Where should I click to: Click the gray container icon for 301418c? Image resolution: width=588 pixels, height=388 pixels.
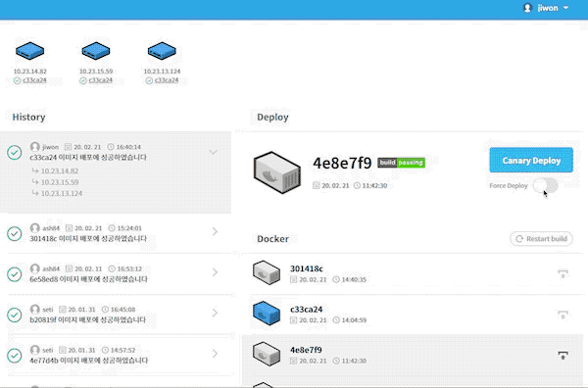pyautogui.click(x=267, y=272)
